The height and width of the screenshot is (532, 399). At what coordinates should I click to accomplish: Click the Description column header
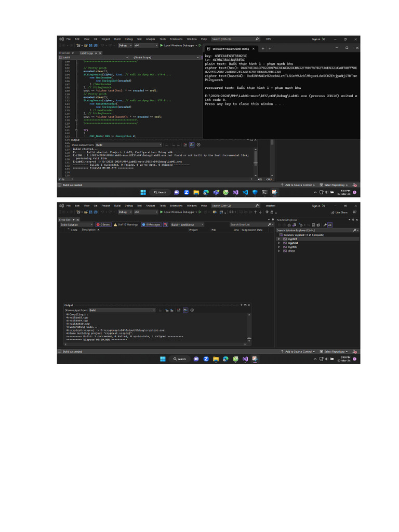tap(89, 230)
